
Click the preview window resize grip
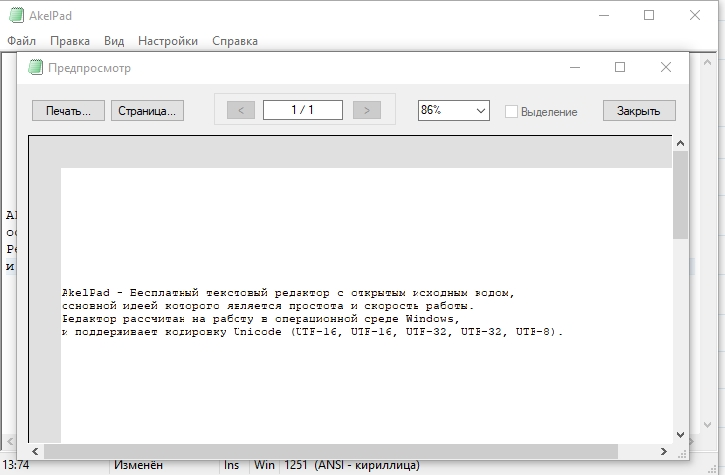pos(682,453)
